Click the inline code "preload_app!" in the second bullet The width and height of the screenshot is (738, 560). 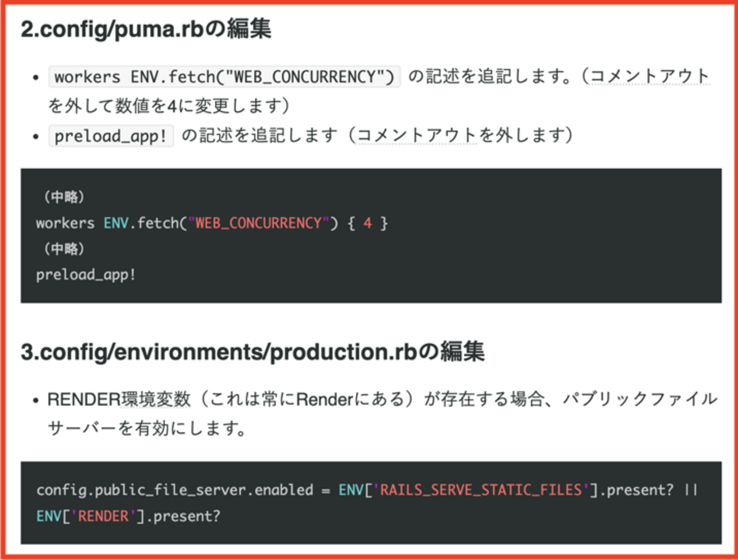[111, 136]
